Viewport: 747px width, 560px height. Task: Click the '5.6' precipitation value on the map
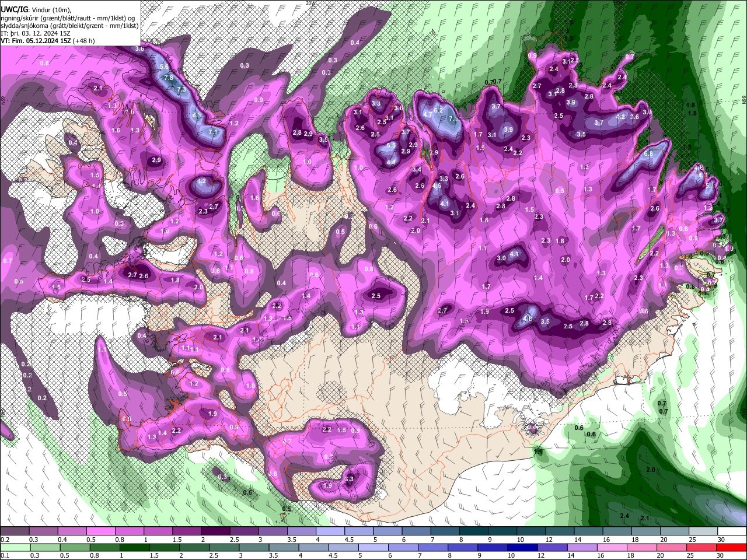coord(164,68)
